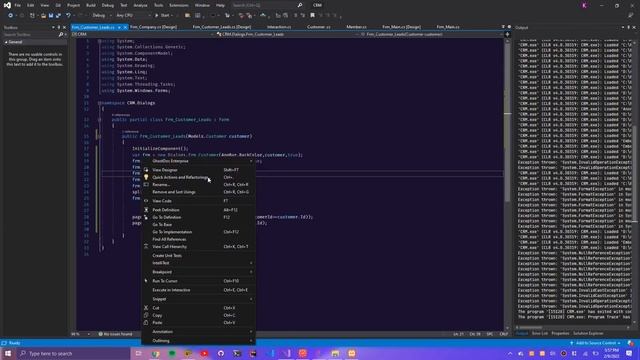Click the Peek Definition icon
Viewport: 640px width, 360px height.
(146, 210)
